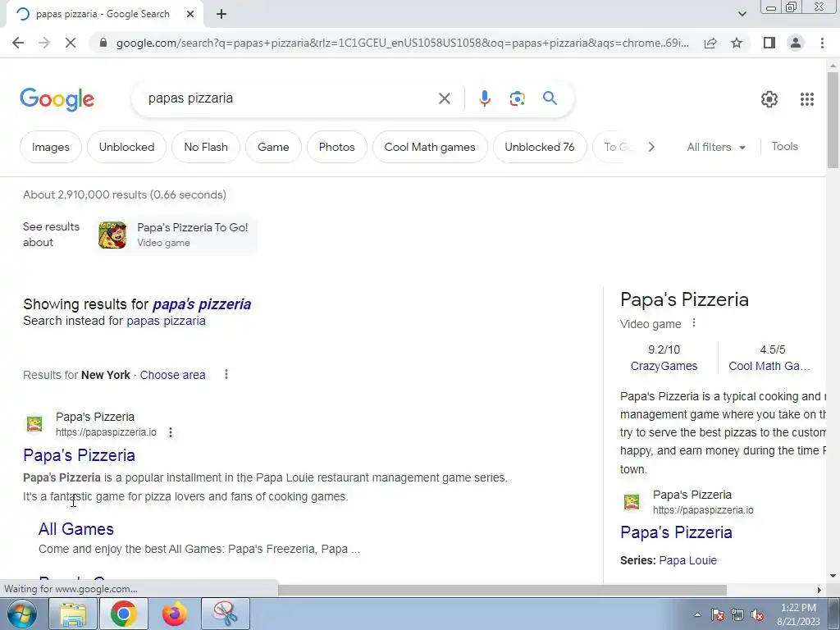The image size is (840, 630).
Task: Click the corrected papa's pizzeria link
Action: (x=202, y=304)
